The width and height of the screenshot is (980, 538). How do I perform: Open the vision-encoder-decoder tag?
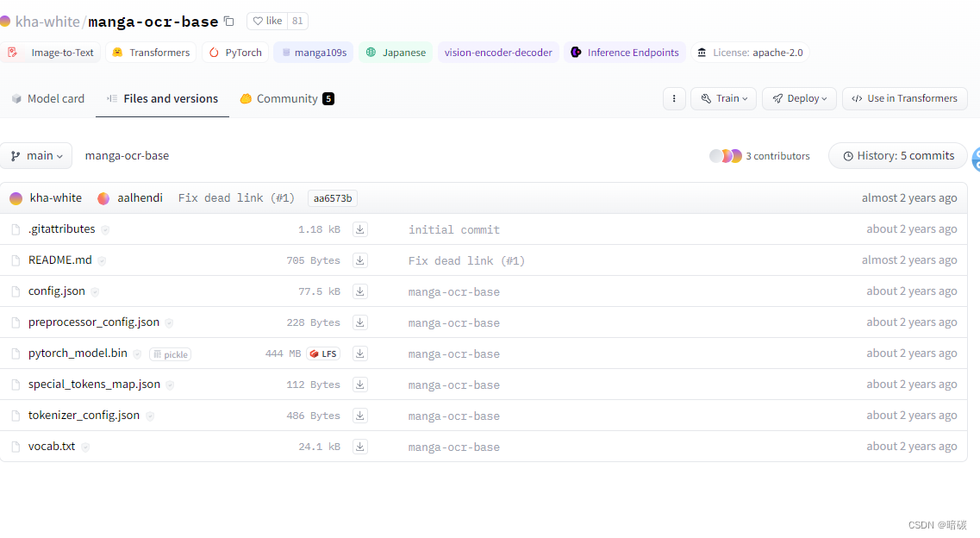point(498,53)
